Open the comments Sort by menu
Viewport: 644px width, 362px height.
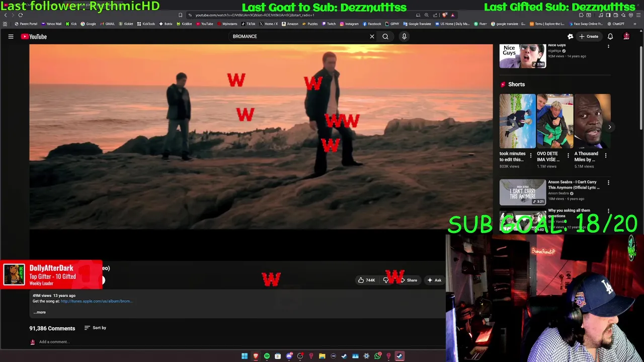(95, 328)
